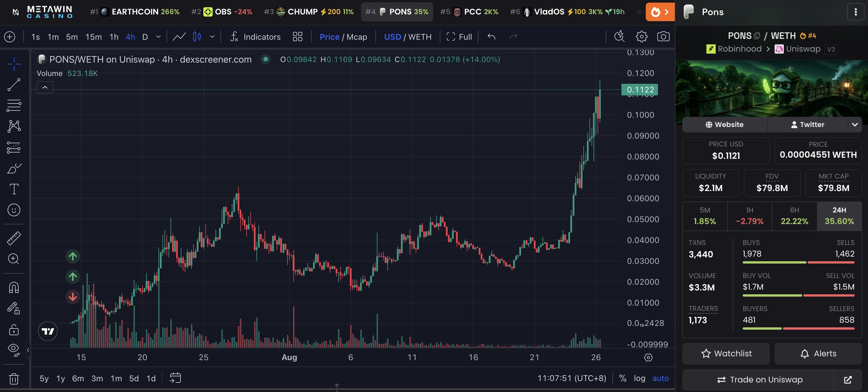
Task: Open the chart style dropdown arrow
Action: click(212, 36)
